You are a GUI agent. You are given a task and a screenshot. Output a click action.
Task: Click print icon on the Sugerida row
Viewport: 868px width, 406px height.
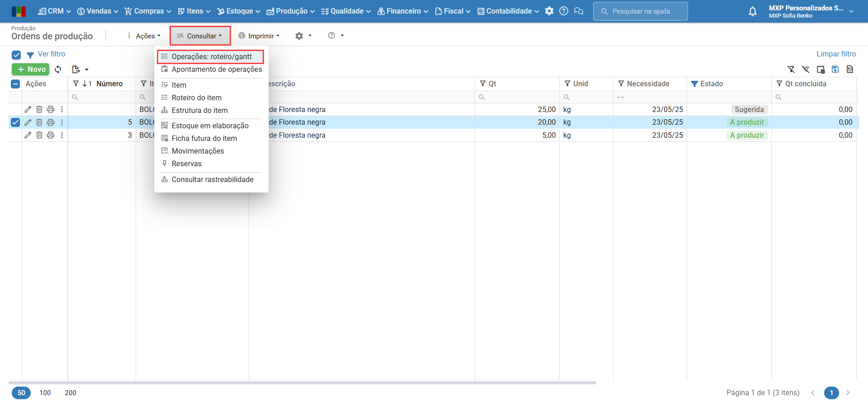click(51, 109)
